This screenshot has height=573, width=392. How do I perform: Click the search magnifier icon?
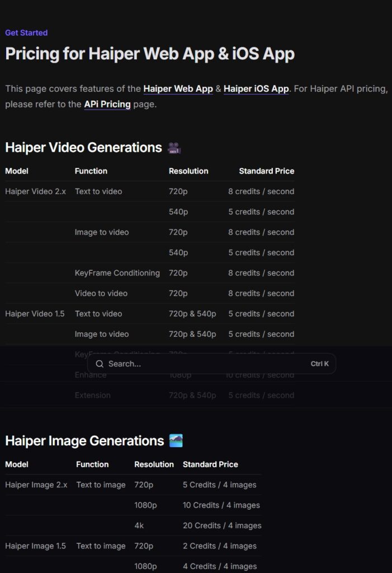(100, 364)
